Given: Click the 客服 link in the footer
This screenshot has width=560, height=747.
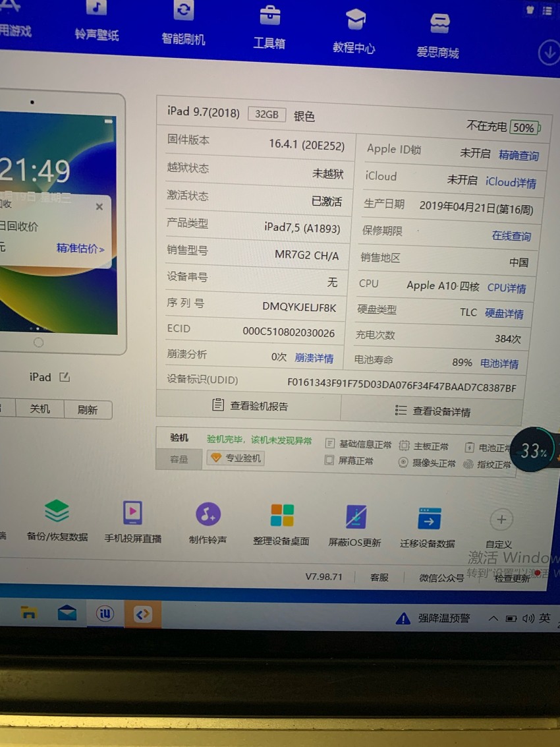Looking at the screenshot, I should [379, 578].
